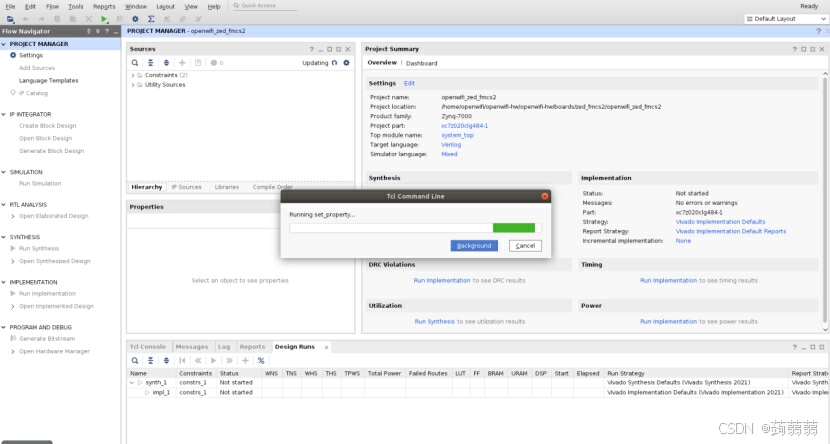The height and width of the screenshot is (444, 830).
Task: Click Run Synthesis play icon in navigator
Action: [x=13, y=248]
